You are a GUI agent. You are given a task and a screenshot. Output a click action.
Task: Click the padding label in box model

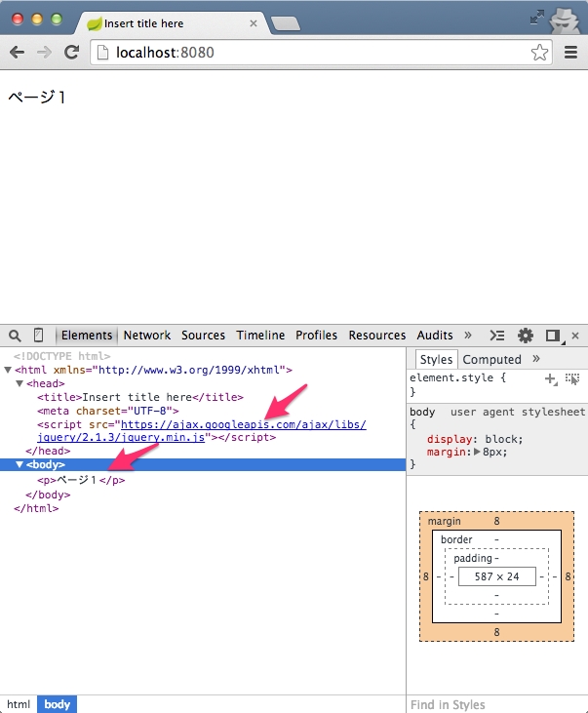[x=473, y=558]
